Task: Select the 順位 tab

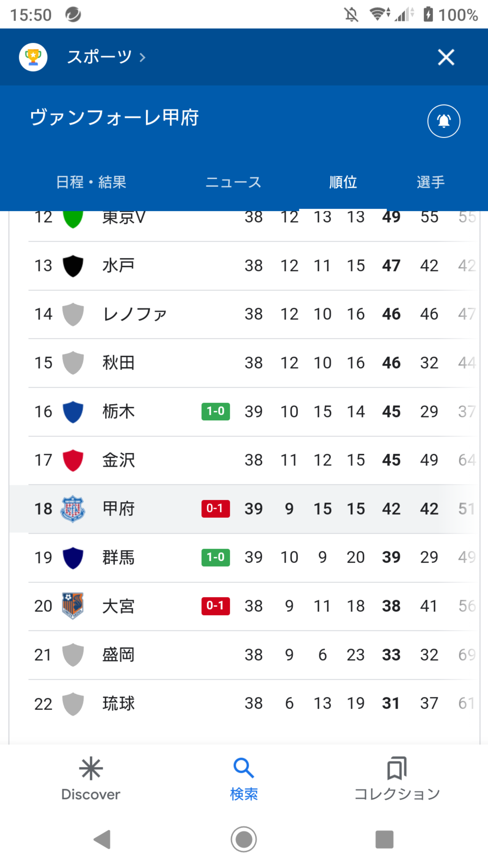Action: coord(343,182)
